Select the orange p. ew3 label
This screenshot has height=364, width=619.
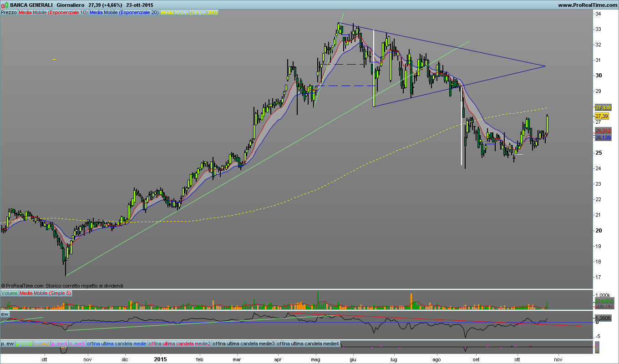41,344
